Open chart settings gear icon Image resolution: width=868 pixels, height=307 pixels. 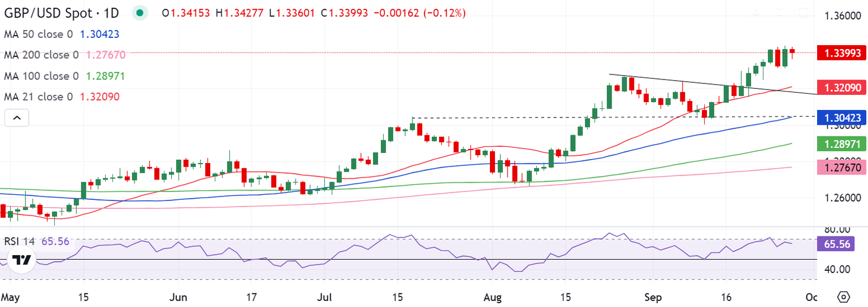coord(844,297)
